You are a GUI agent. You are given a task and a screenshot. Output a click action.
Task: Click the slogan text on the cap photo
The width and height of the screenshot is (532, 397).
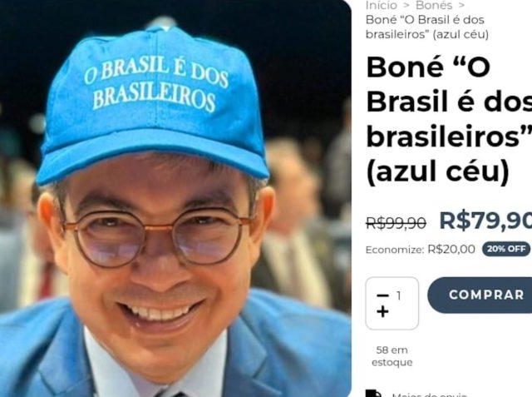(x=155, y=85)
